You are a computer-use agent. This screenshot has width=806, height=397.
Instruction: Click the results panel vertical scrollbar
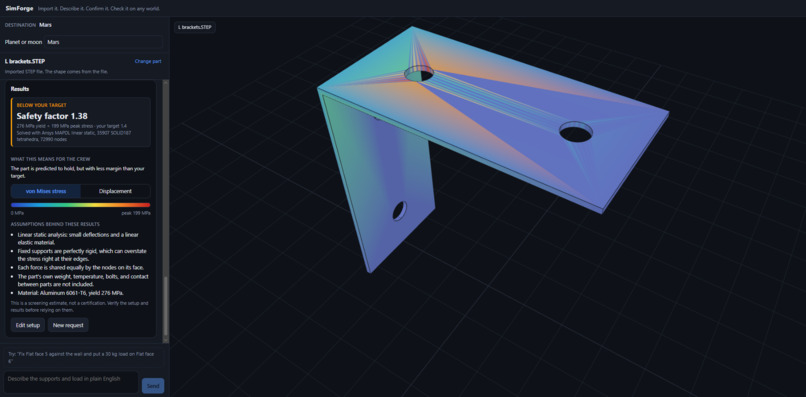(x=166, y=211)
